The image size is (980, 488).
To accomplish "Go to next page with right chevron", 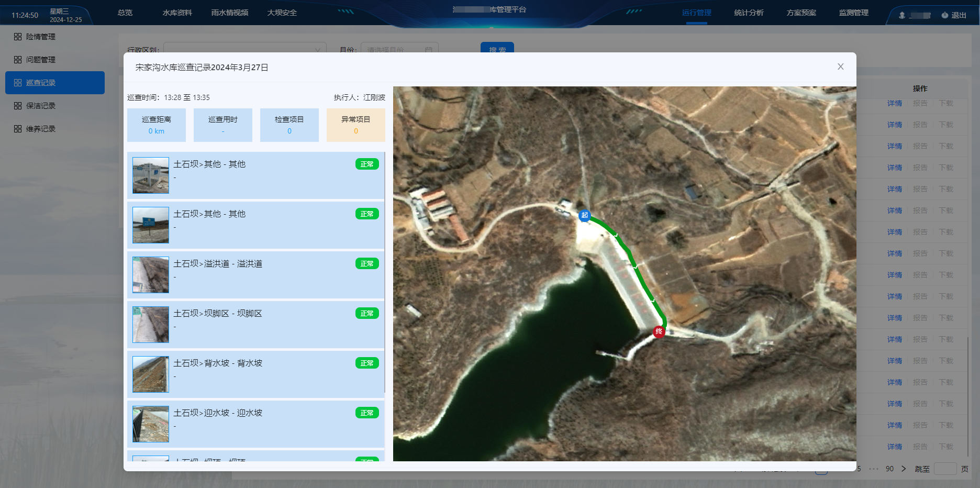I will pos(904,469).
